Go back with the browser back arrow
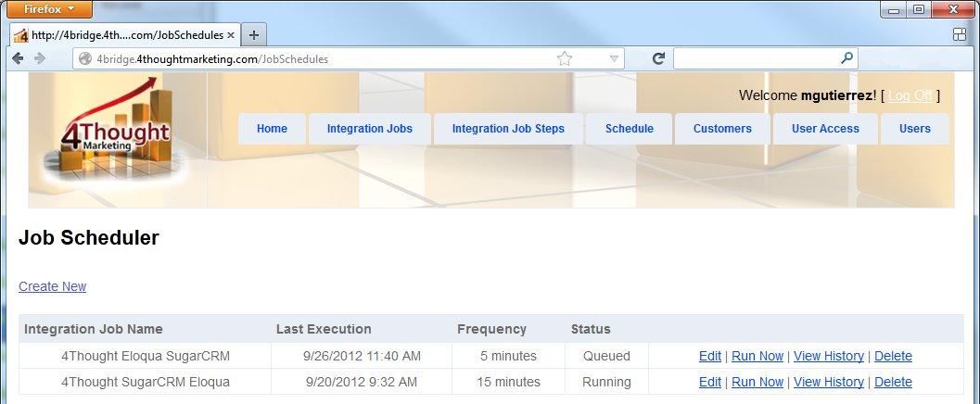Viewport: 980px width, 404px height. tap(18, 58)
